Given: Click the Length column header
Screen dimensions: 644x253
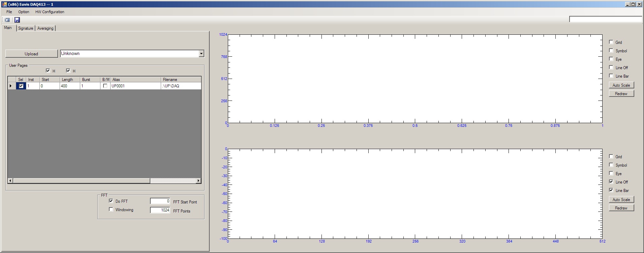Looking at the screenshot, I should 70,80.
